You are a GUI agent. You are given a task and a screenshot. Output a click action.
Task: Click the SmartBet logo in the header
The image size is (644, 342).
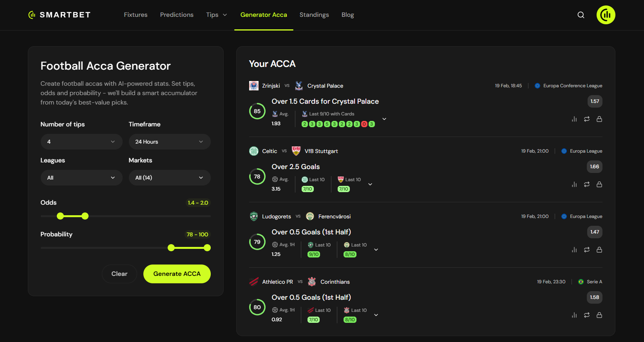click(60, 15)
